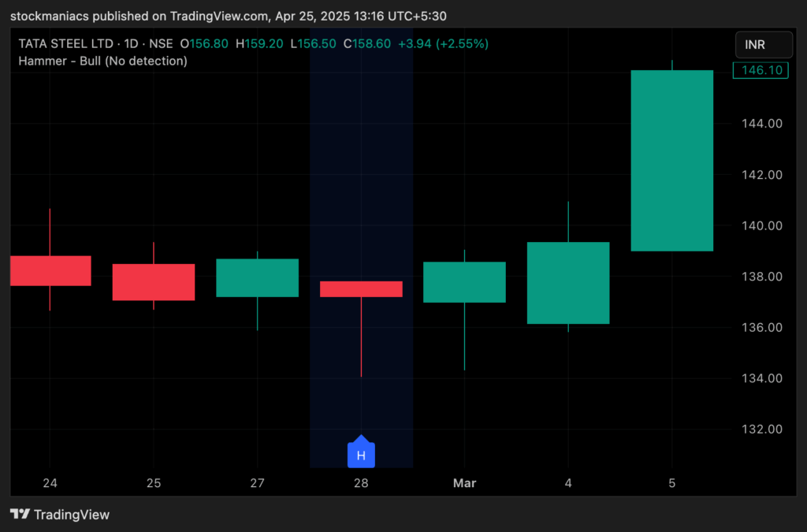
Task: Click the 24 date axis label
Action: pyautogui.click(x=50, y=483)
